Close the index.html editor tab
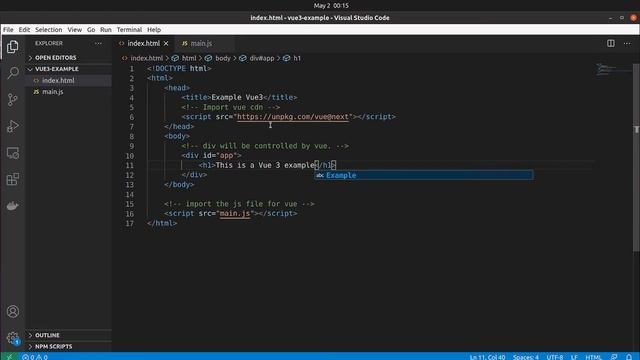This screenshot has height=360, width=640. pyautogui.click(x=166, y=43)
